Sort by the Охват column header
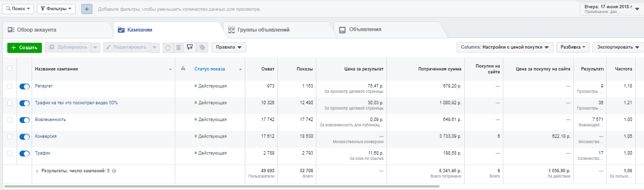The width and height of the screenshot is (644, 190). tap(268, 69)
